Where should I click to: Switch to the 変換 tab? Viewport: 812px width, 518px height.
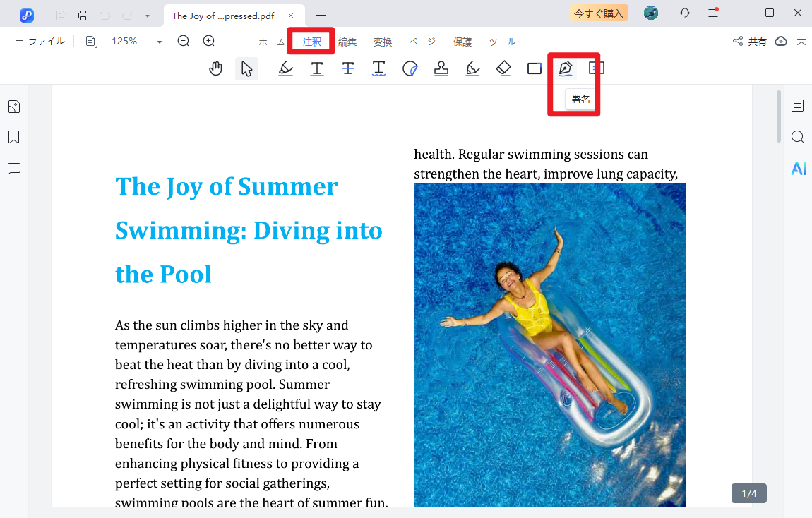click(383, 42)
